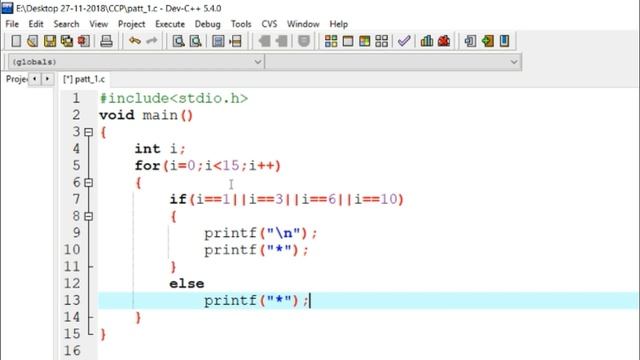Viewport: 640px width, 360px height.
Task: Click the New file toolbar icon
Action: click(x=16, y=41)
